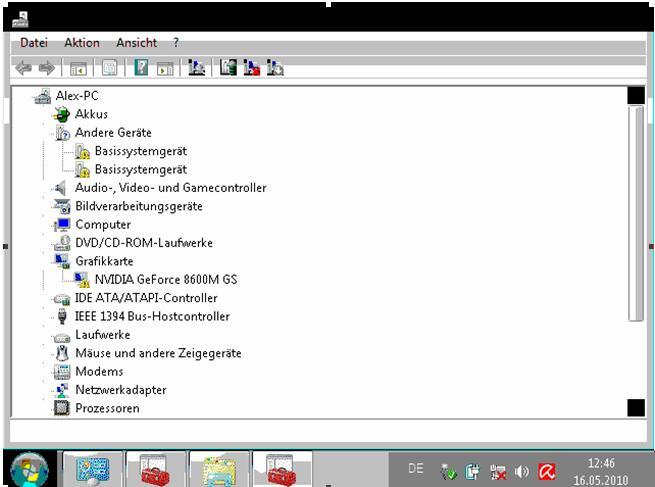
Task: Open the Control Panel taskbar button
Action: 93,470
